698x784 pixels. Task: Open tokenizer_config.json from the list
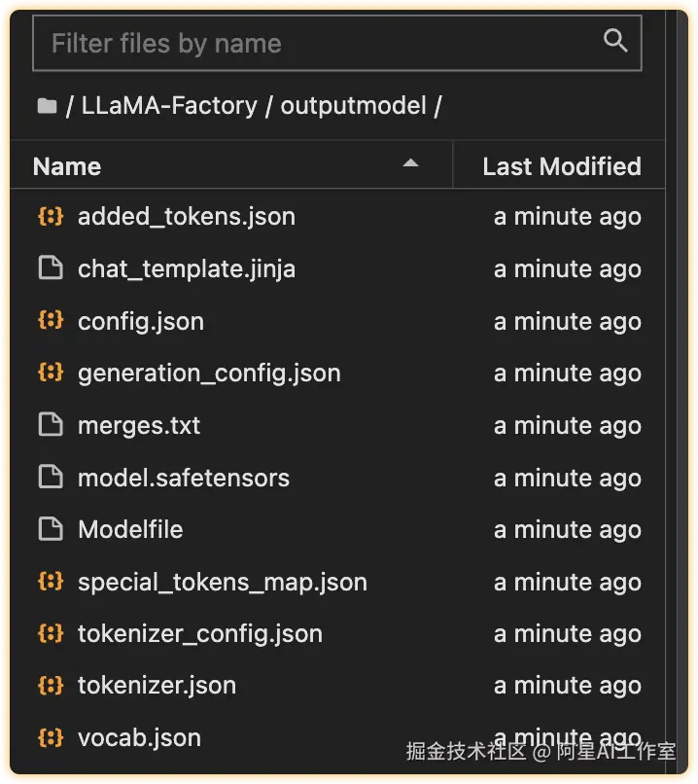pyautogui.click(x=200, y=633)
